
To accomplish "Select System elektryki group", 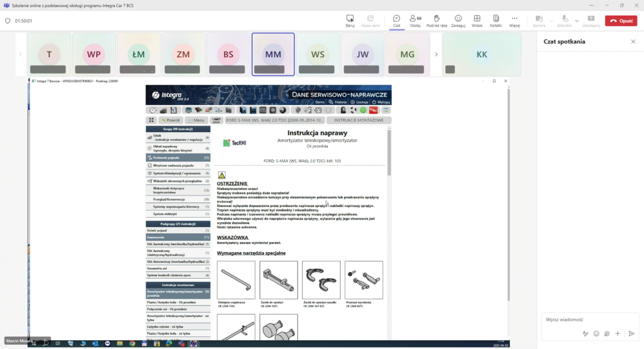I will pyautogui.click(x=178, y=214).
